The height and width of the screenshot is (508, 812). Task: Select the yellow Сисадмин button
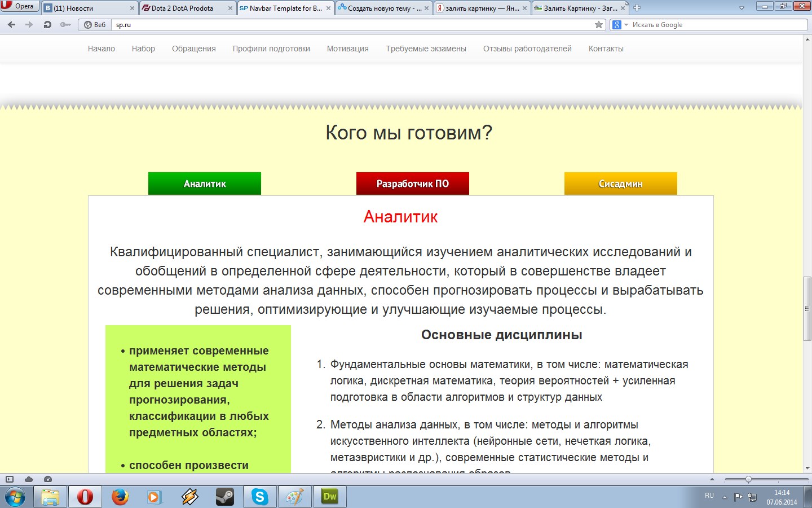[x=621, y=183]
